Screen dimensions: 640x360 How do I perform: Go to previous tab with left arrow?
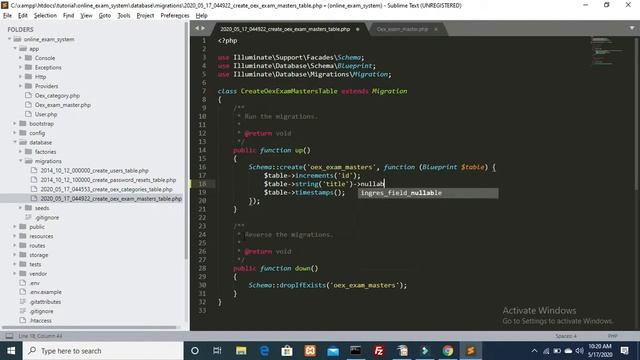197,28
